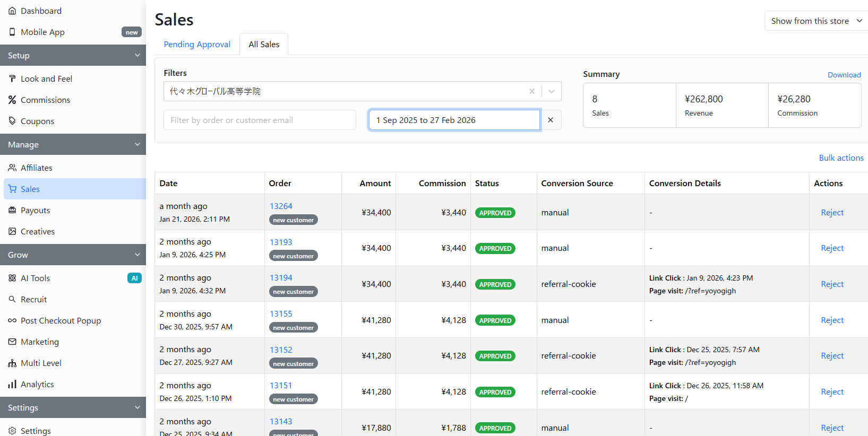Click the Look and Feel paint roller icon
This screenshot has width=868, height=436.
pos(12,79)
